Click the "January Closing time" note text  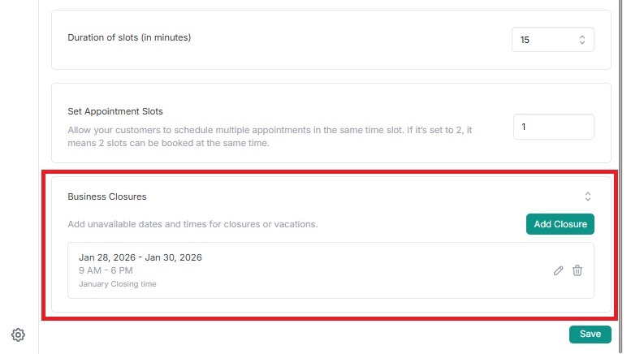[118, 284]
